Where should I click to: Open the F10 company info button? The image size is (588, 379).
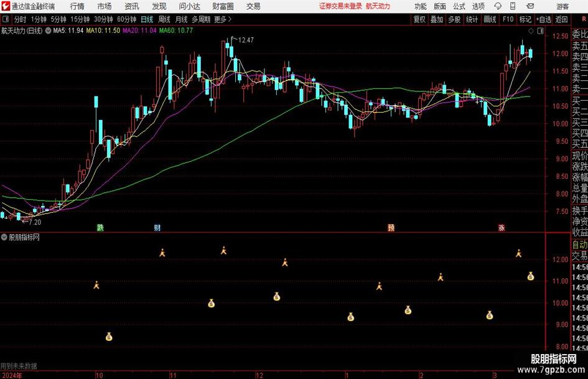[508, 19]
